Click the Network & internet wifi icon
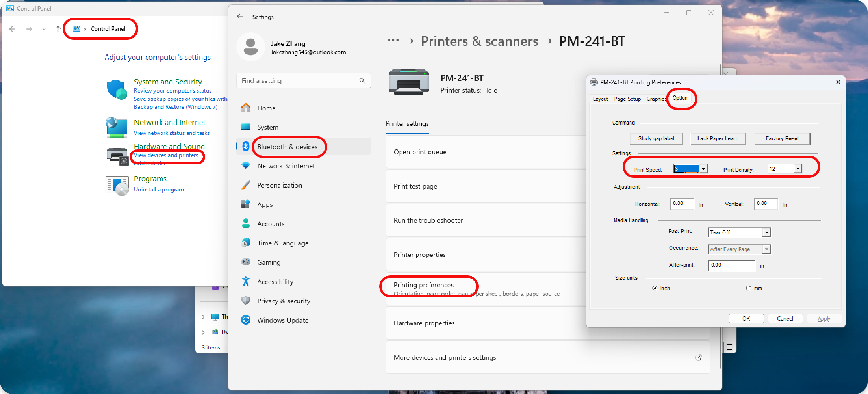This screenshot has width=868, height=394. point(246,165)
